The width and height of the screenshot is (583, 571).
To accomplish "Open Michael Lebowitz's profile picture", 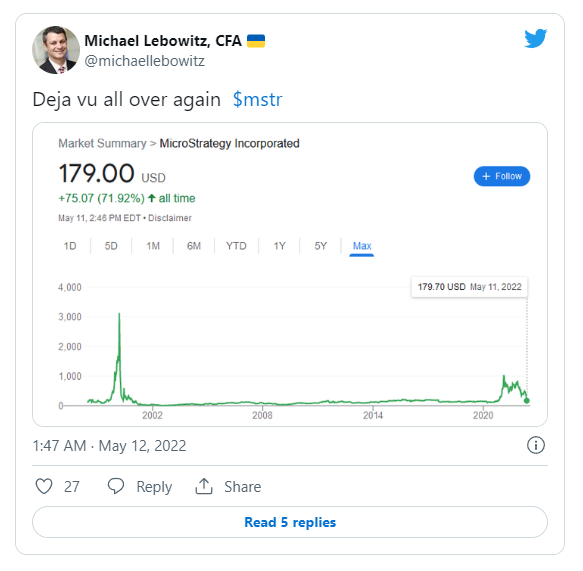I will [56, 50].
